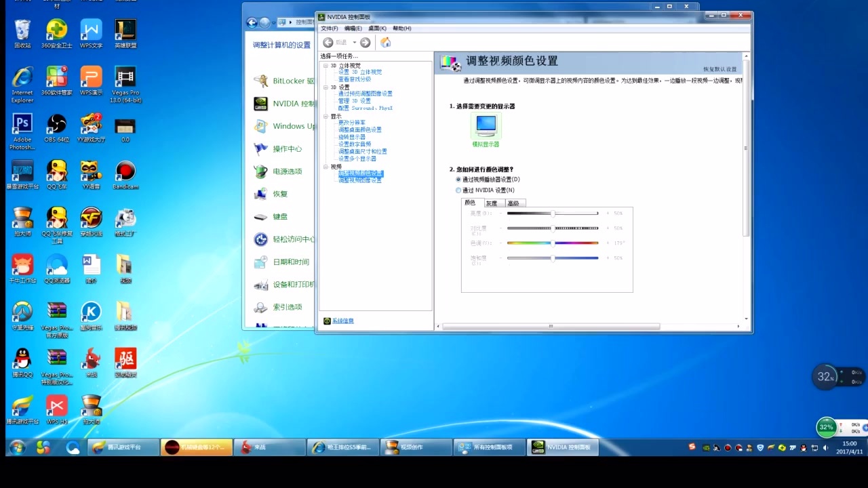Open the 帮助(H) menu
This screenshot has height=488, width=868.
pos(401,28)
